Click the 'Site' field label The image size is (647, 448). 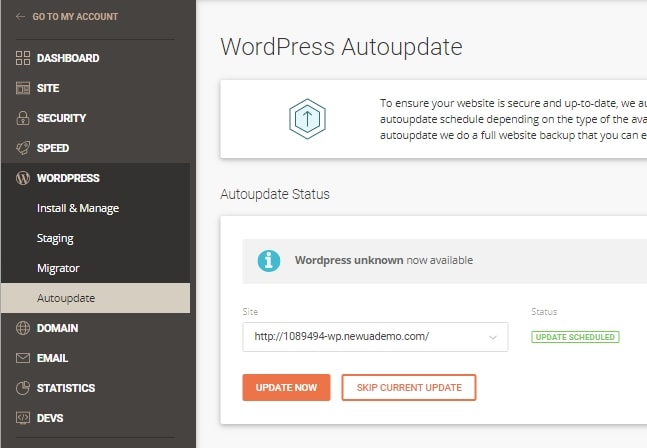point(250,312)
